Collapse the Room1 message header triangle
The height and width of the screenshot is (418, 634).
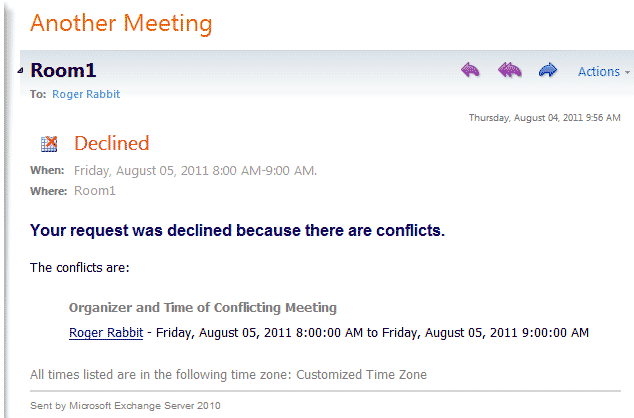click(21, 71)
